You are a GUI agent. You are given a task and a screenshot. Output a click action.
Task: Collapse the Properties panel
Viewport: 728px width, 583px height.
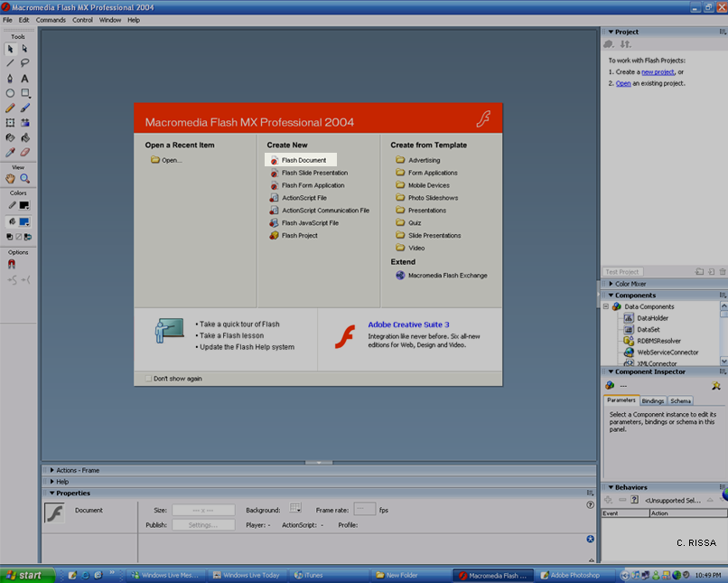(x=52, y=494)
